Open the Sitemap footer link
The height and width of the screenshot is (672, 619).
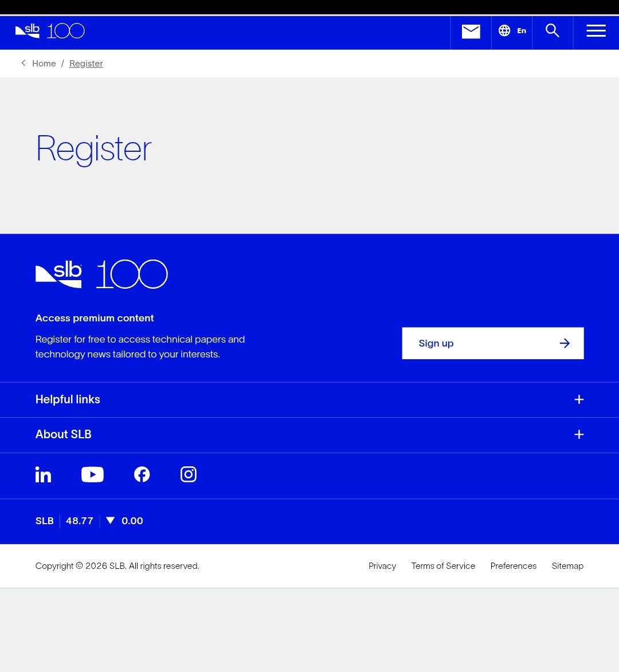(567, 566)
